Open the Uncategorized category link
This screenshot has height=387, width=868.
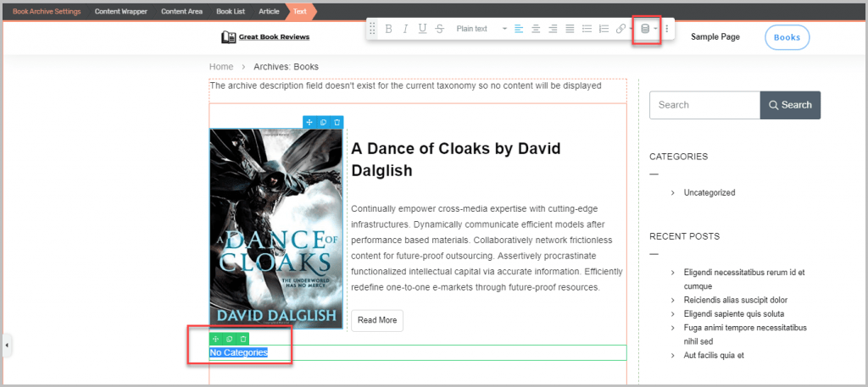(x=709, y=193)
